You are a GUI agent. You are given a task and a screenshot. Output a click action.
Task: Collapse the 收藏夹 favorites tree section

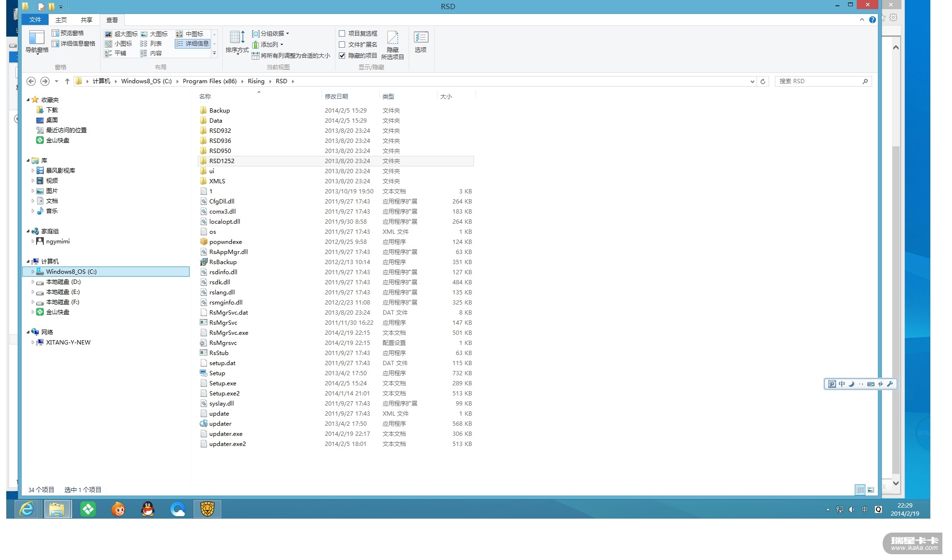tap(28, 100)
